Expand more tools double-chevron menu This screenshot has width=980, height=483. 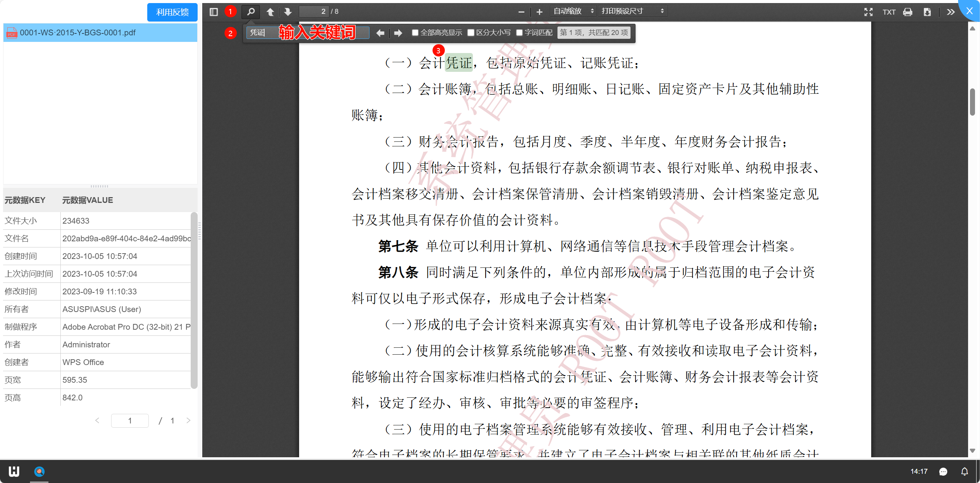click(x=950, y=12)
